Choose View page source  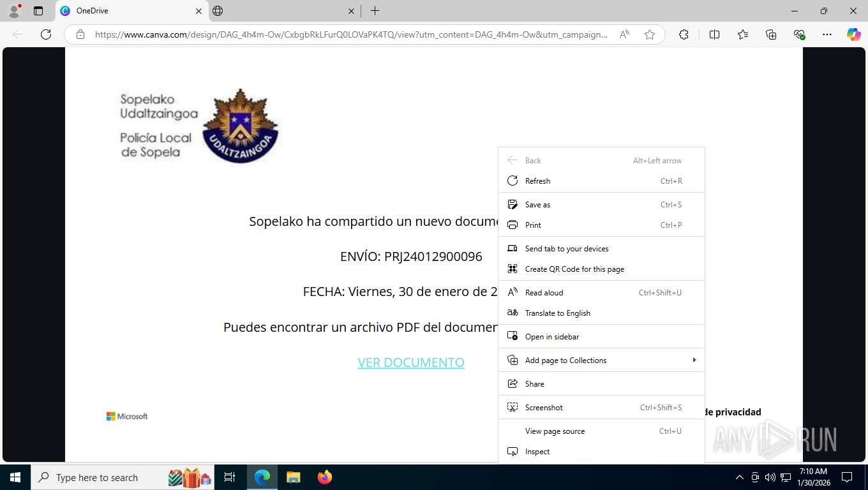pyautogui.click(x=601, y=431)
